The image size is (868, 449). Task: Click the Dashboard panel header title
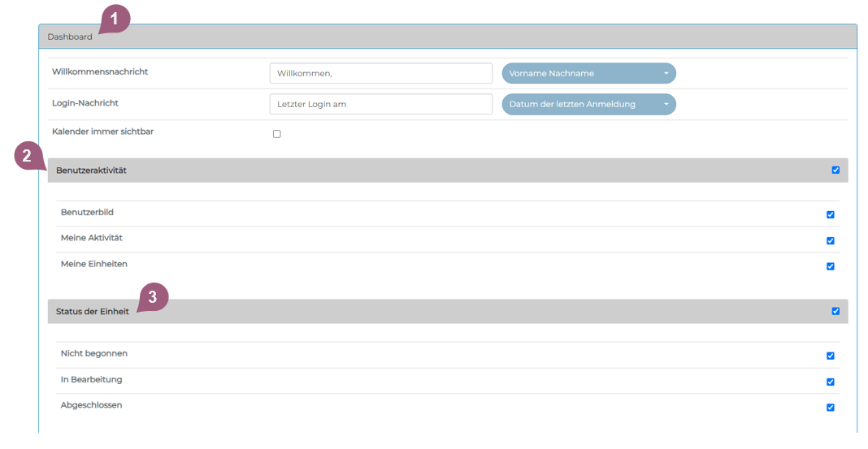pos(70,37)
